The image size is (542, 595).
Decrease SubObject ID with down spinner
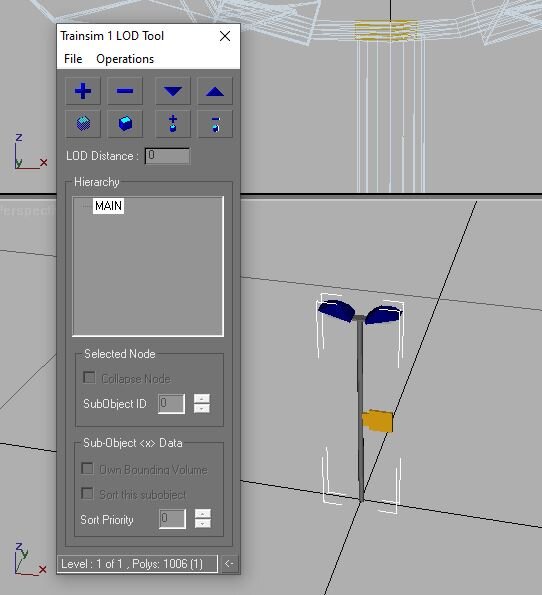click(x=202, y=408)
